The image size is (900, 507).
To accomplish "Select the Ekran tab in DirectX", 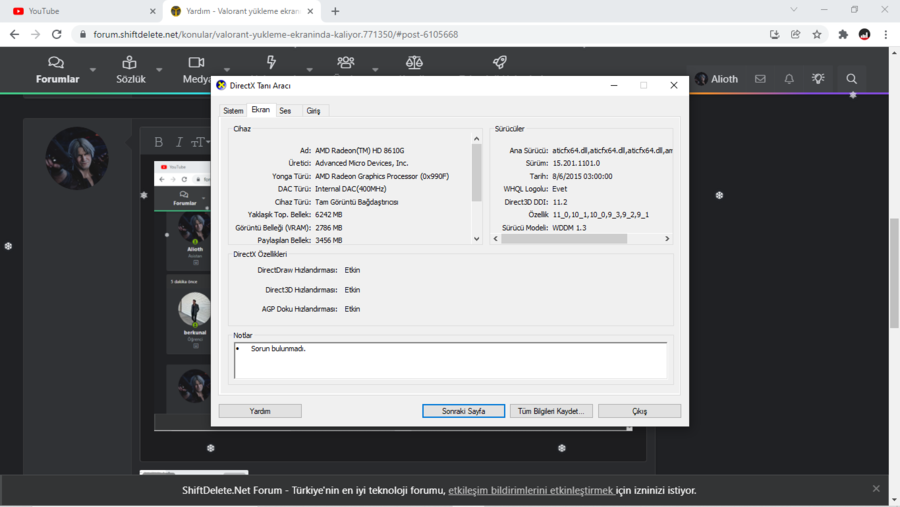I will pos(261,110).
